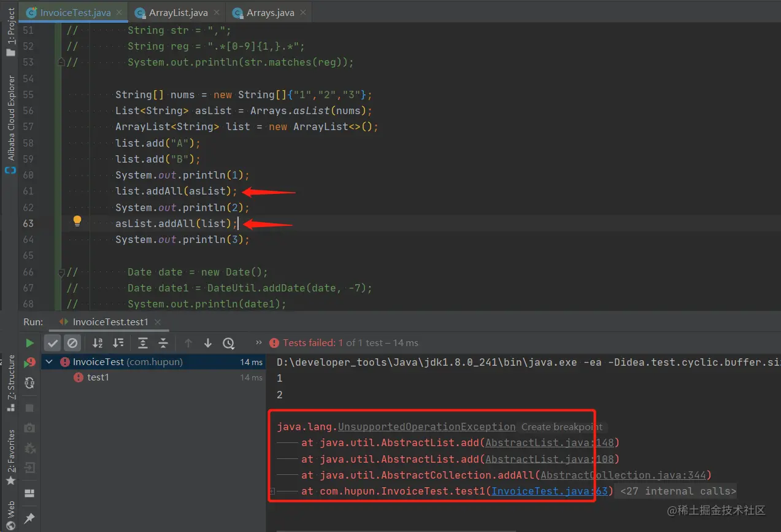The height and width of the screenshot is (532, 781).
Task: Click the list.add("A") line
Action: pos(158,143)
